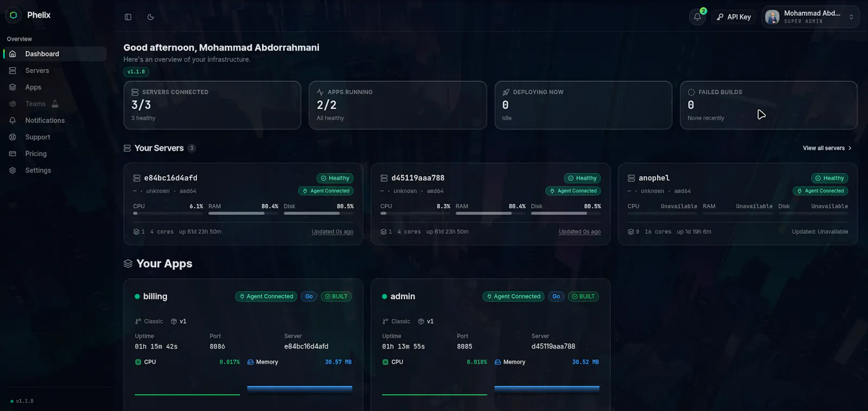Click the API Key button
The image size is (868, 411).
tap(734, 17)
